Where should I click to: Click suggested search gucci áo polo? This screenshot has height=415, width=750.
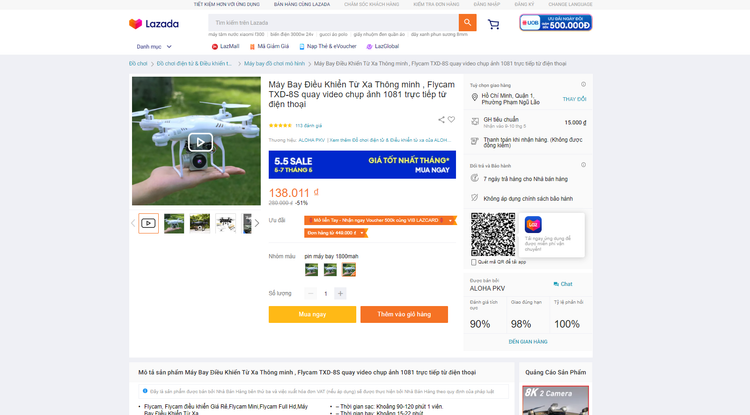[x=333, y=34]
